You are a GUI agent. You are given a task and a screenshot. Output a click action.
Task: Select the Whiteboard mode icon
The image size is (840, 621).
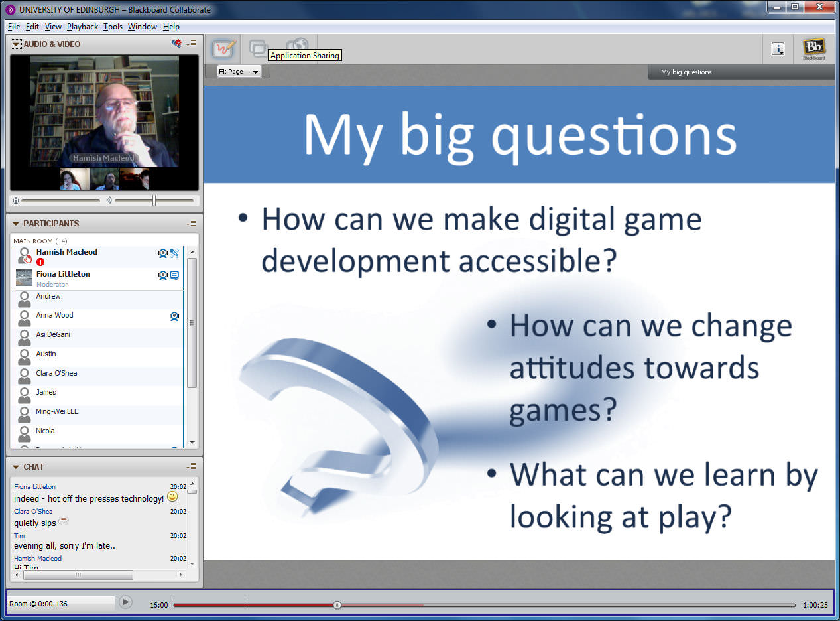(223, 48)
